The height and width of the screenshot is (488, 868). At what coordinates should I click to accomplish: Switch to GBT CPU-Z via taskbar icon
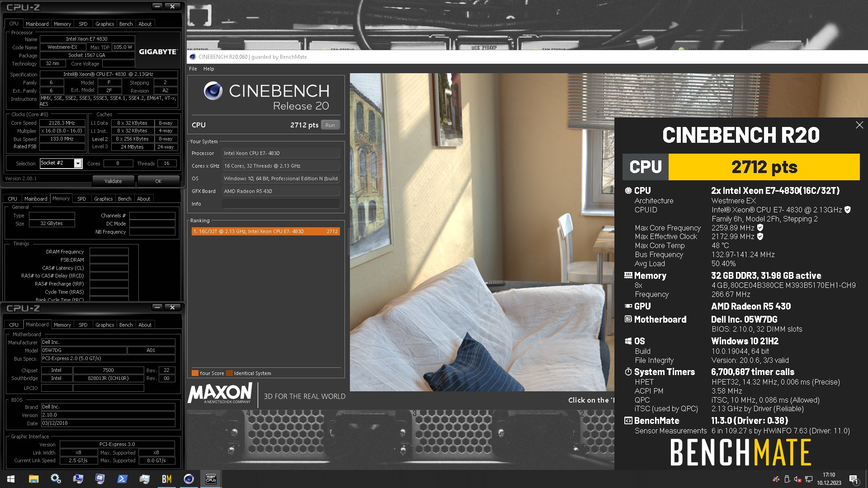point(211,479)
